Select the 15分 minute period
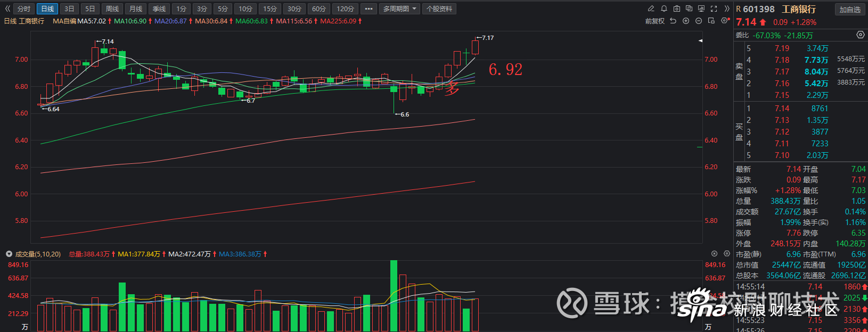The image size is (868, 332). point(270,9)
